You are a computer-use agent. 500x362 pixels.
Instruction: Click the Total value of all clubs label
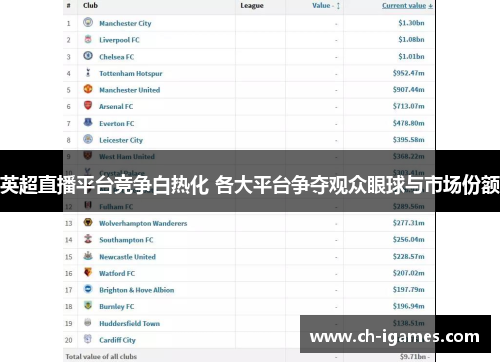coord(101,356)
